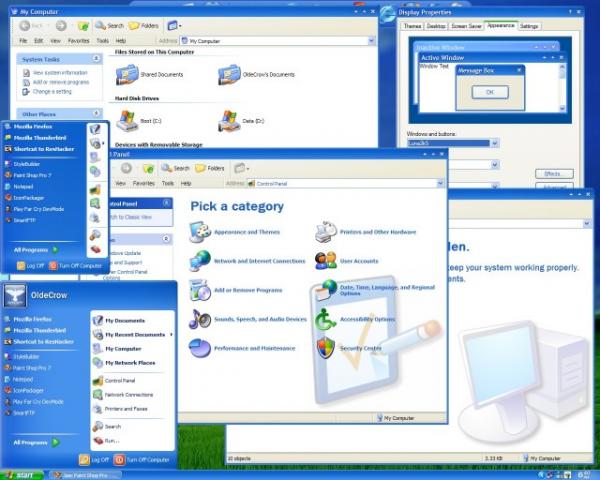600x480 pixels.
Task: Open the Add or Remove Programs category icon
Action: click(x=200, y=290)
